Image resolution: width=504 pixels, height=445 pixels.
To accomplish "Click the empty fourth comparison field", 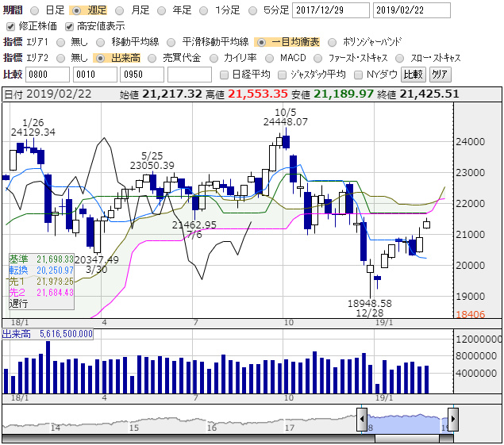I will pos(190,75).
